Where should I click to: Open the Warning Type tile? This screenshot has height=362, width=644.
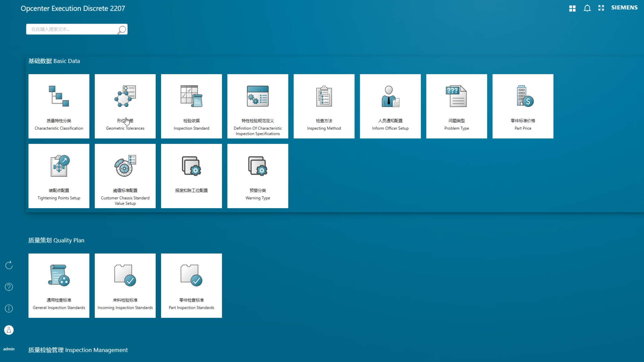pyautogui.click(x=258, y=176)
